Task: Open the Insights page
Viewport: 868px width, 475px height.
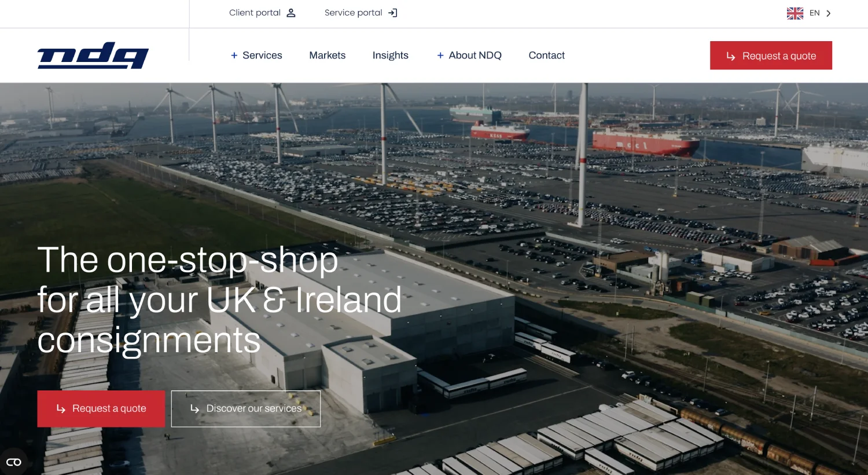Action: (391, 56)
